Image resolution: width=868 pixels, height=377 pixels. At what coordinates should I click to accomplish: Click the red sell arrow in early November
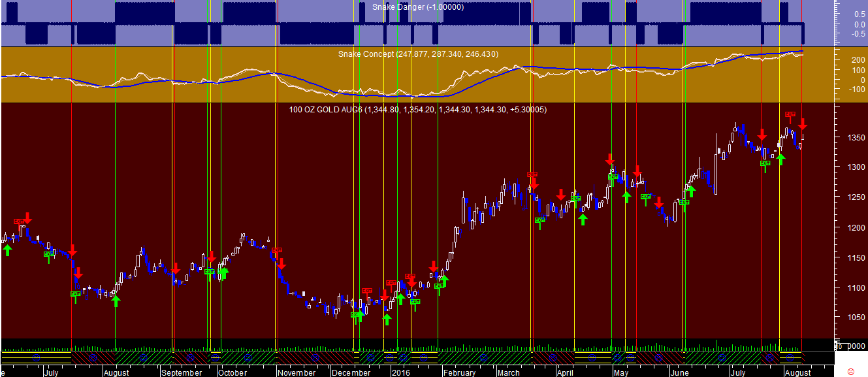click(x=281, y=263)
